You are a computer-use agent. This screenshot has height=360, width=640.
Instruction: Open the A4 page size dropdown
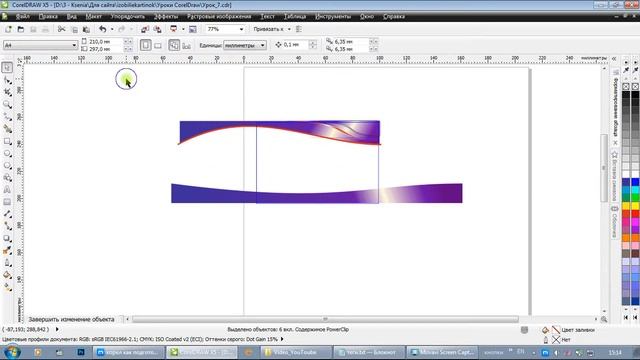[74, 45]
